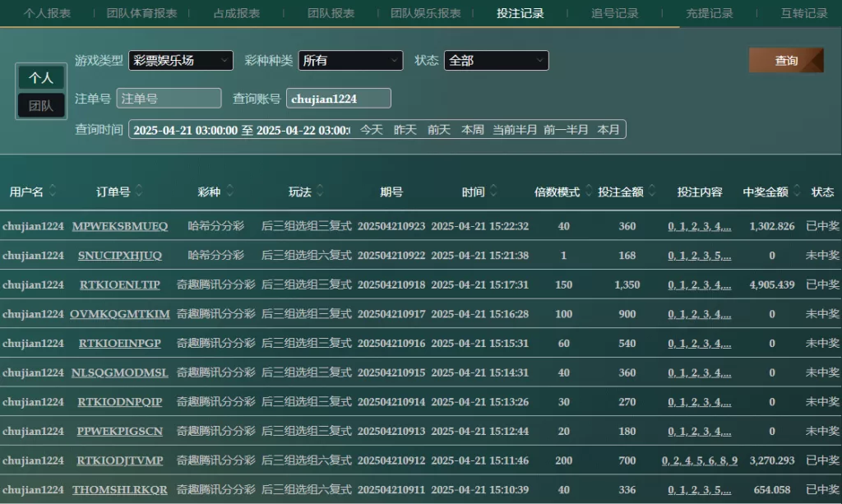Sort by 中奖金额 column sort icon
This screenshot has width=842, height=504.
pyautogui.click(x=797, y=191)
